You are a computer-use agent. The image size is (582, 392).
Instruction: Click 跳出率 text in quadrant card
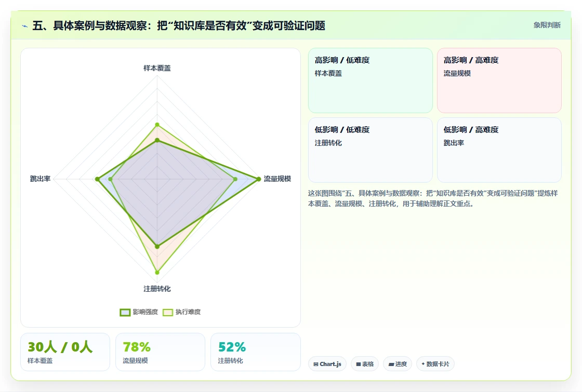[454, 143]
